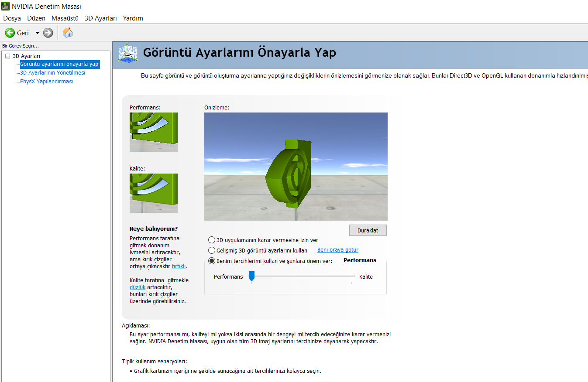Select the 3D Ayarları root tree item

pyautogui.click(x=26, y=56)
